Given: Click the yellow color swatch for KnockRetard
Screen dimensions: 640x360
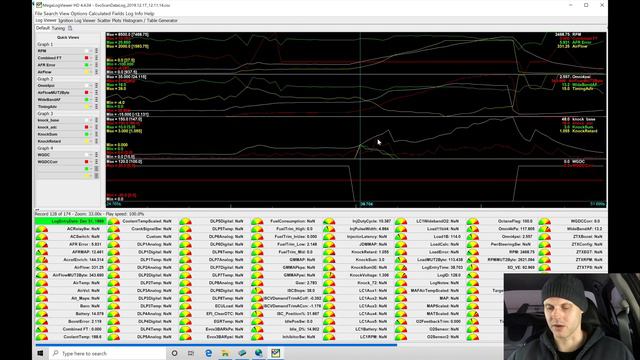Looking at the screenshot, I should 86,141.
